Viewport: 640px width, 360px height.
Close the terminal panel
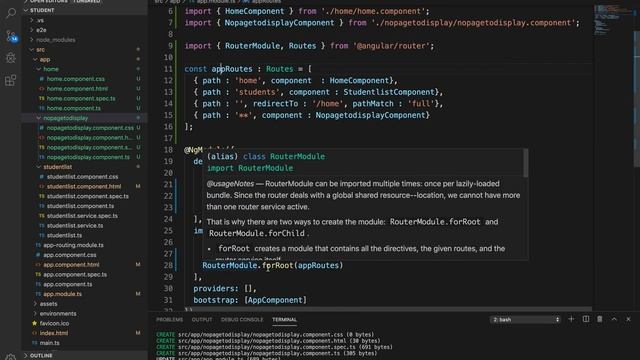tap(628, 319)
